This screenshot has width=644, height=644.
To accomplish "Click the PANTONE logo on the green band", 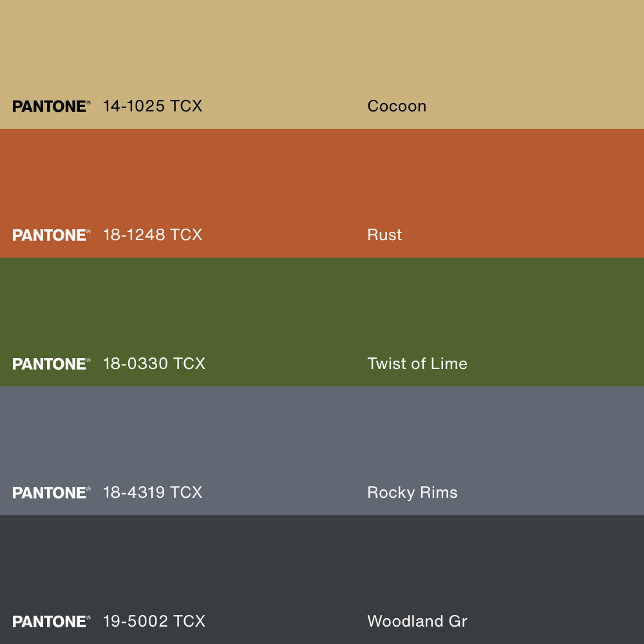I will coord(51,364).
